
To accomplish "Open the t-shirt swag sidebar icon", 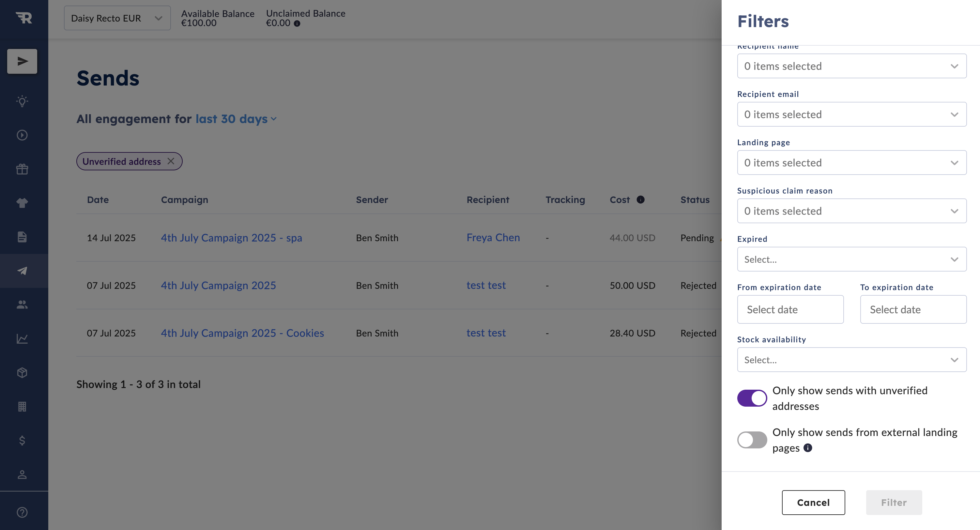I will point(22,203).
